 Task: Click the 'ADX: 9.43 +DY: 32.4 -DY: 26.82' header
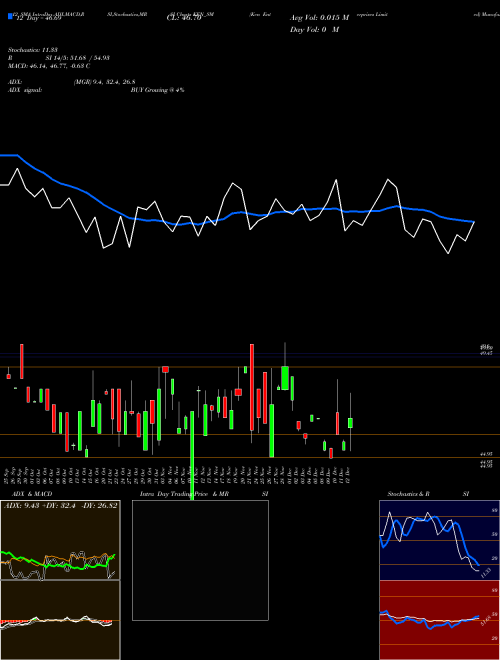(61, 505)
